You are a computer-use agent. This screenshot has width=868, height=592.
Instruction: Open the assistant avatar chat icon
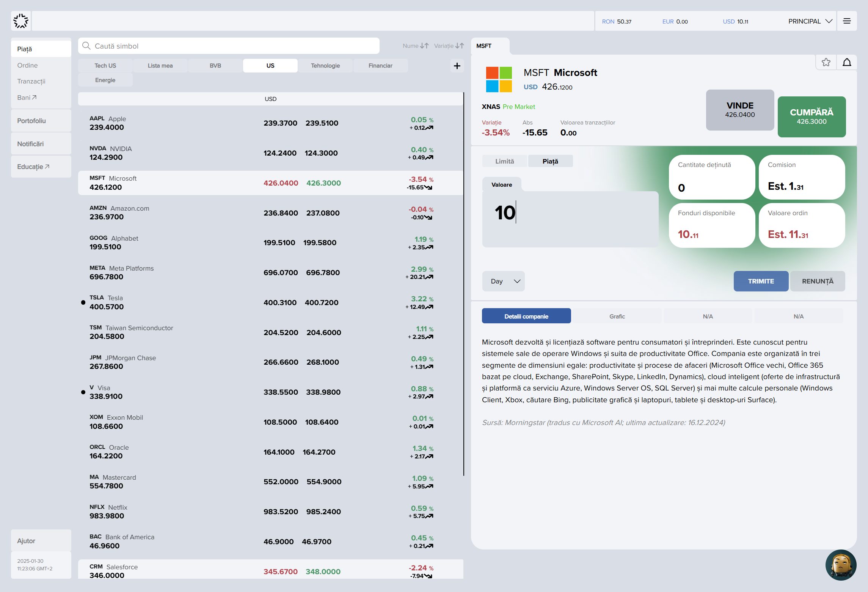pos(841,565)
